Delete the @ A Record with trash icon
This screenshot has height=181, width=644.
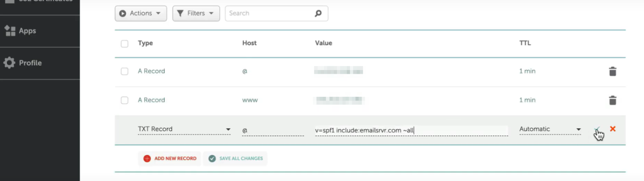613,72
